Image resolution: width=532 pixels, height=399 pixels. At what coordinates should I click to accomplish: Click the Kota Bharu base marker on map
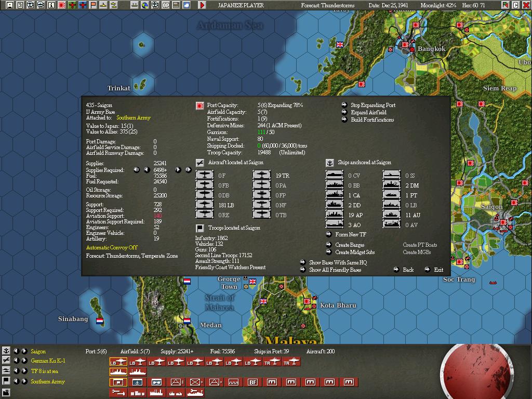click(x=307, y=301)
